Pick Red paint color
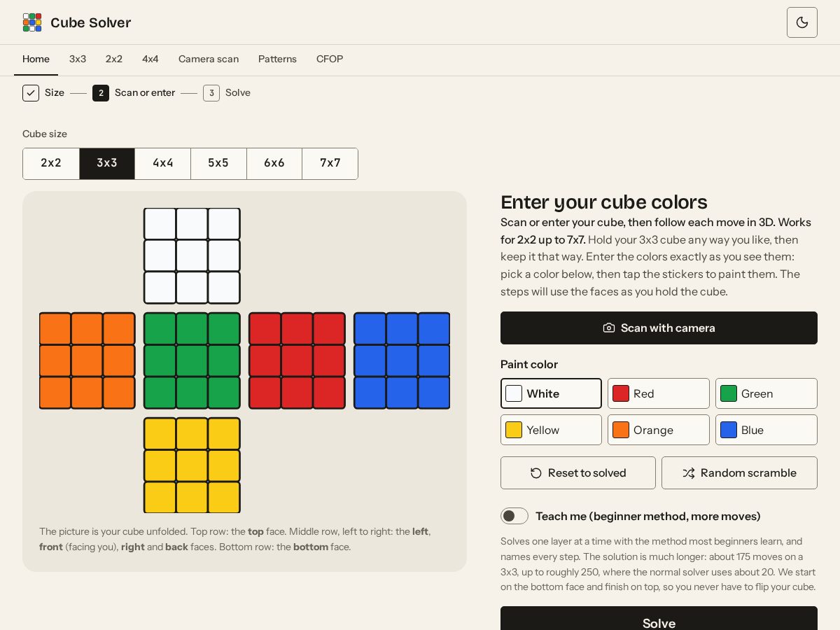Screen dimensions: 840x630 pyautogui.click(x=659, y=393)
